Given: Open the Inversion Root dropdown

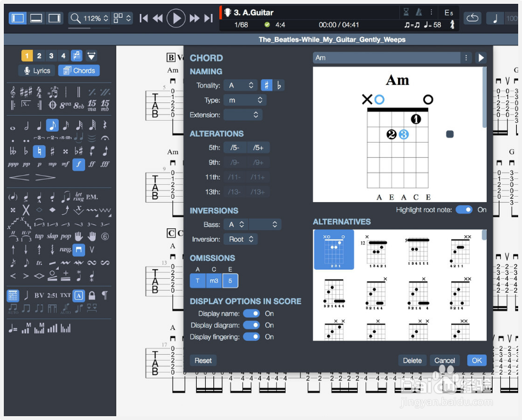Looking at the screenshot, I should coord(240,239).
